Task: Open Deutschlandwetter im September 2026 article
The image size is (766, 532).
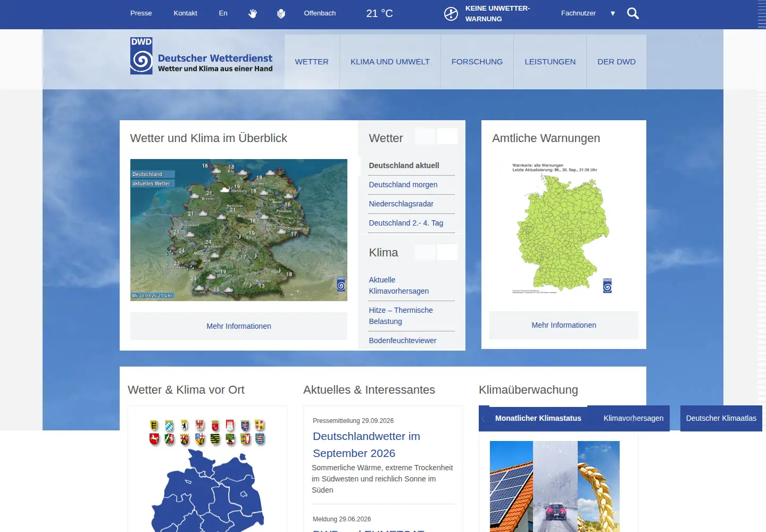Action: pyautogui.click(x=366, y=445)
